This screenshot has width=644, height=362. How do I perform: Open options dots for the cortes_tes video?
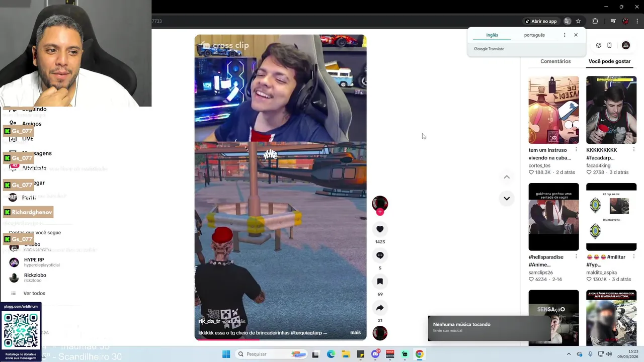coord(576,150)
